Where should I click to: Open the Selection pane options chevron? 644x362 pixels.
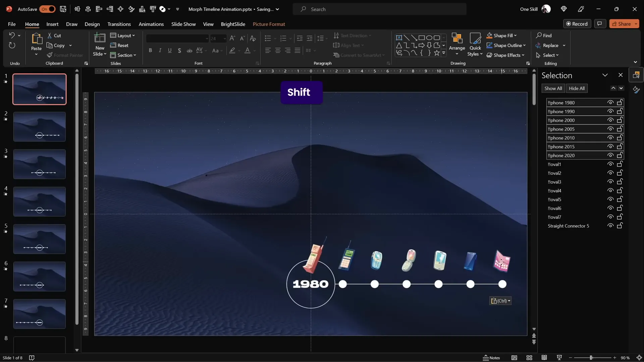(x=605, y=75)
